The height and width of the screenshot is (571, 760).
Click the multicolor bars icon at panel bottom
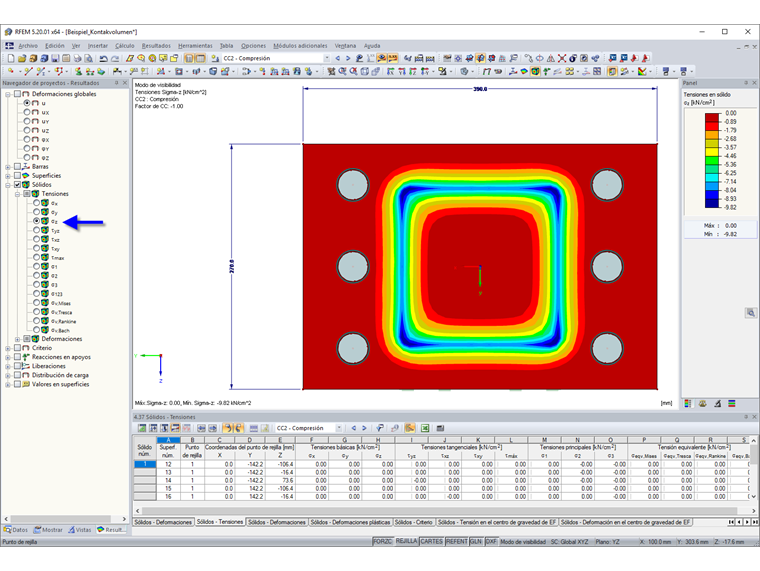(x=732, y=403)
